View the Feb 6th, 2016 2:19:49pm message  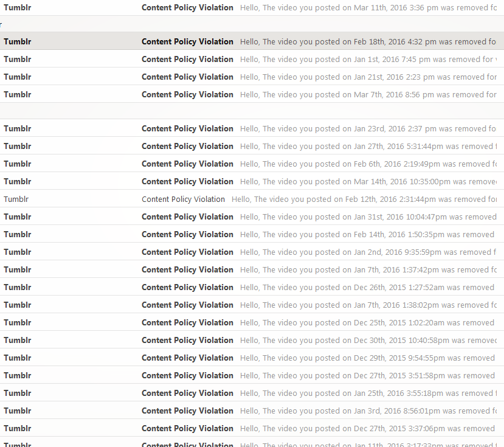point(252,164)
